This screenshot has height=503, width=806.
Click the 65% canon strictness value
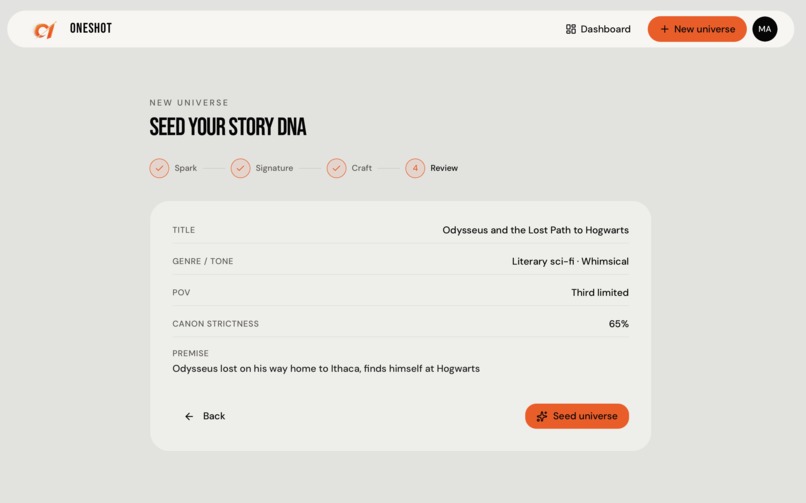pos(618,324)
